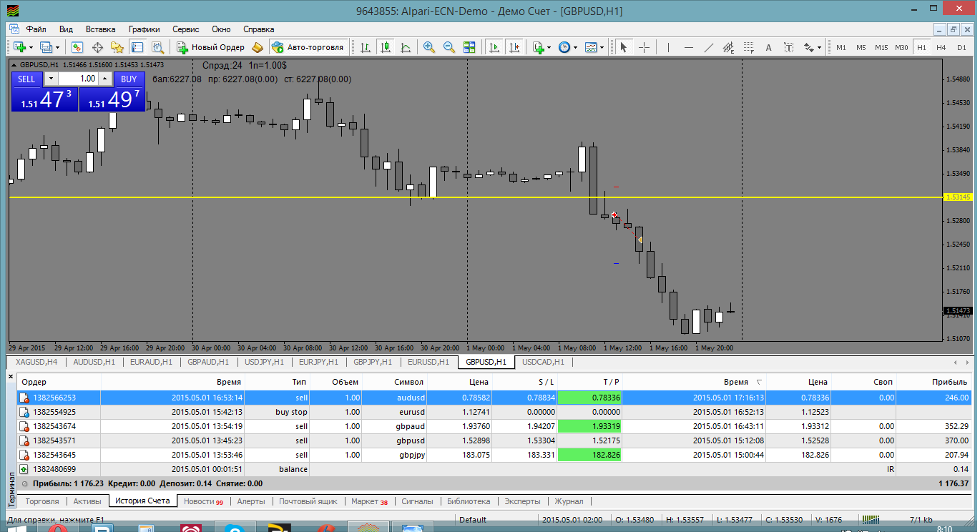Click the lot volume field 1.00
Screen dimensions: 980x532
(77, 79)
